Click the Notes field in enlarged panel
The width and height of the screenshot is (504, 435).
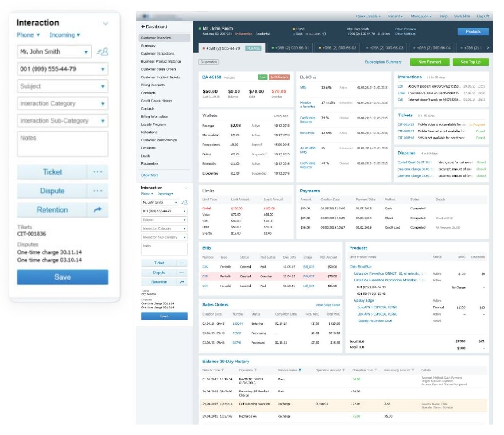coord(62,144)
